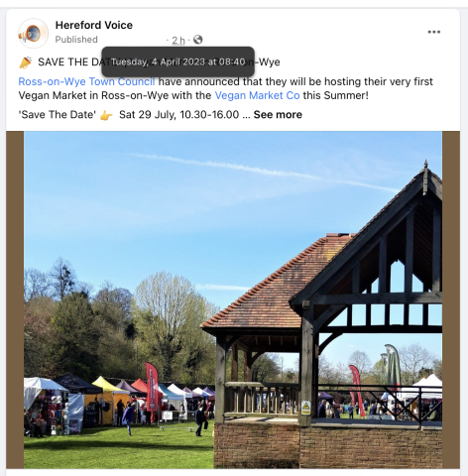Screen dimensions: 468x476
Task: Click the 2 h post timestamp
Action: (x=178, y=41)
